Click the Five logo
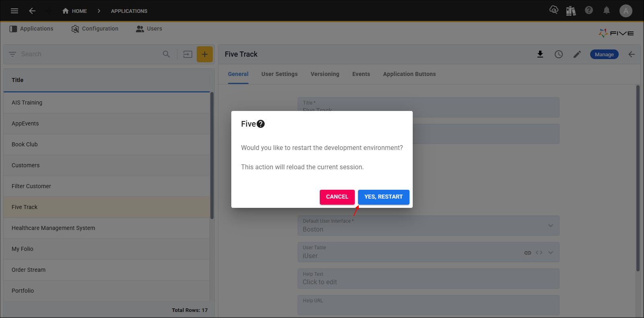 pos(616,33)
